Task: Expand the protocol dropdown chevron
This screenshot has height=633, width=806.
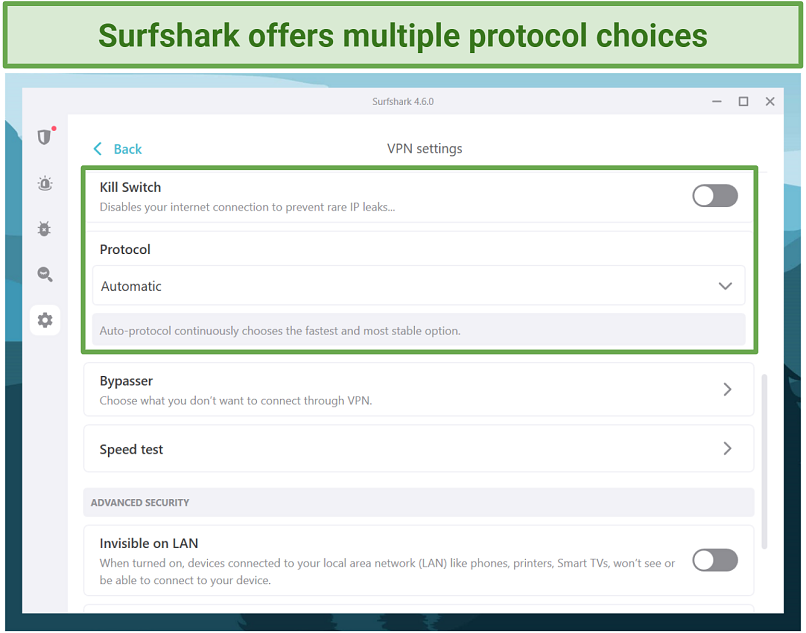Action: 726,286
